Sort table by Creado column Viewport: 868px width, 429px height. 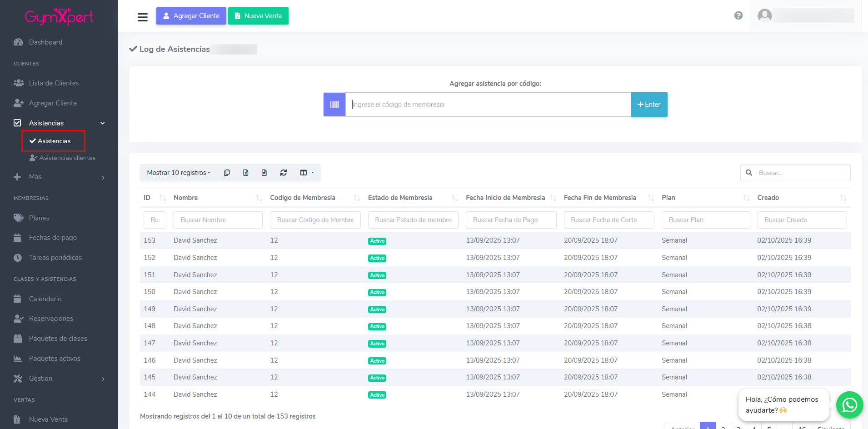768,198
